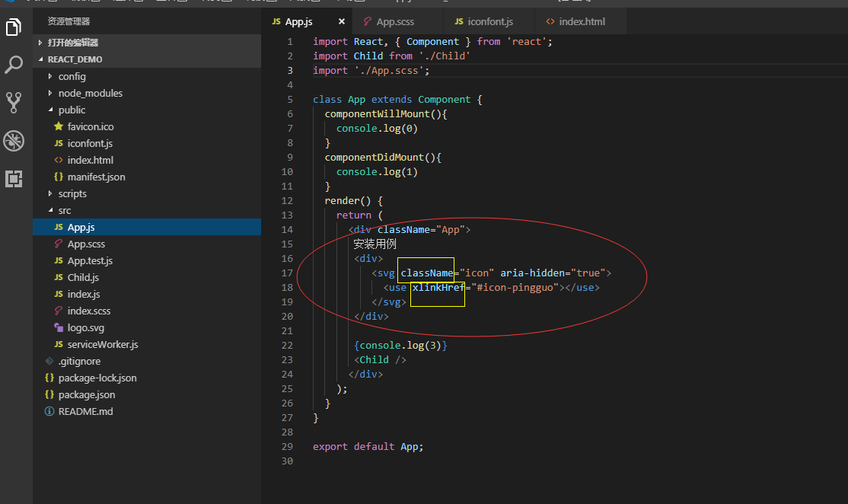848x504 pixels.
Task: Open the Explorer view in activity bar
Action: pos(14,27)
